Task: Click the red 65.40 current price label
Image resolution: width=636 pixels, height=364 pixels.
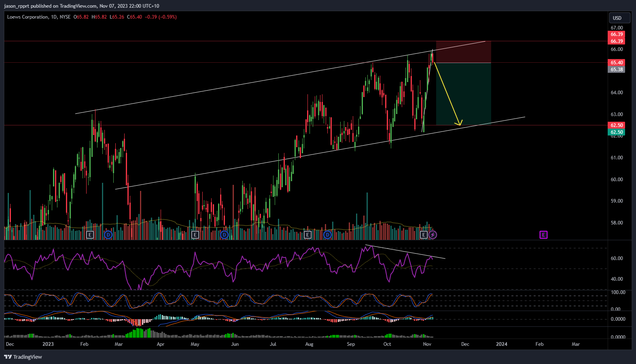Action: click(x=617, y=63)
